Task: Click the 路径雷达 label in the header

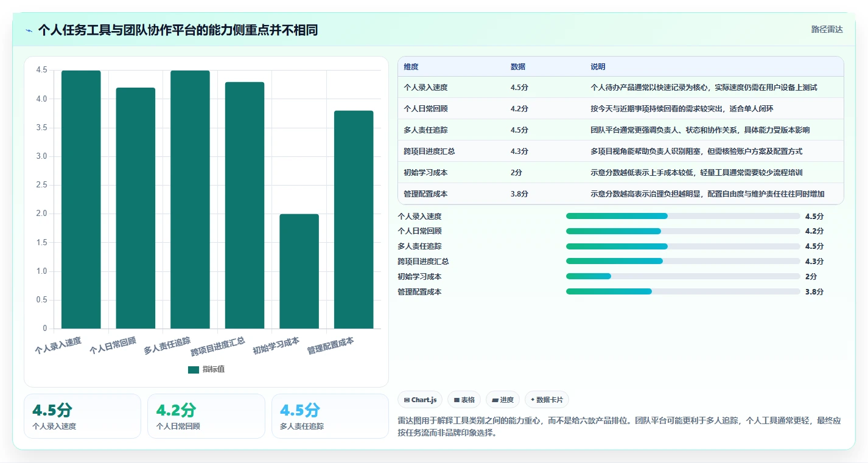Action: pyautogui.click(x=827, y=29)
